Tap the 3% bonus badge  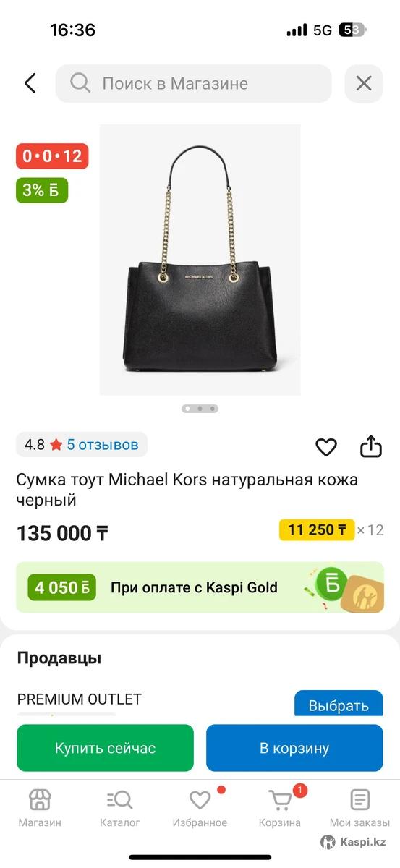[x=42, y=190]
